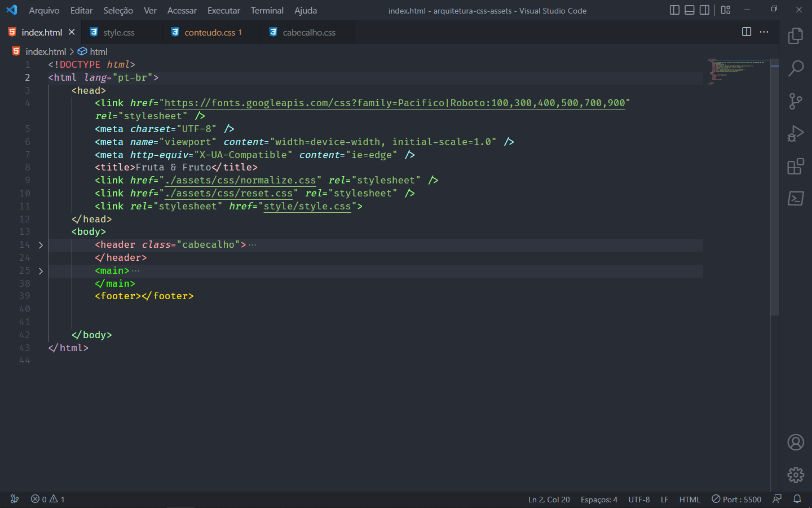Click the meta charset UTF-8 line

[164, 129]
